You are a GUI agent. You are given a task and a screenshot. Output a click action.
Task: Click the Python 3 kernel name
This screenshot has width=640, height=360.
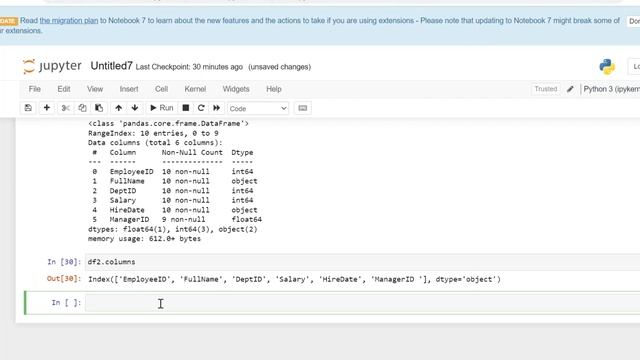click(x=611, y=89)
